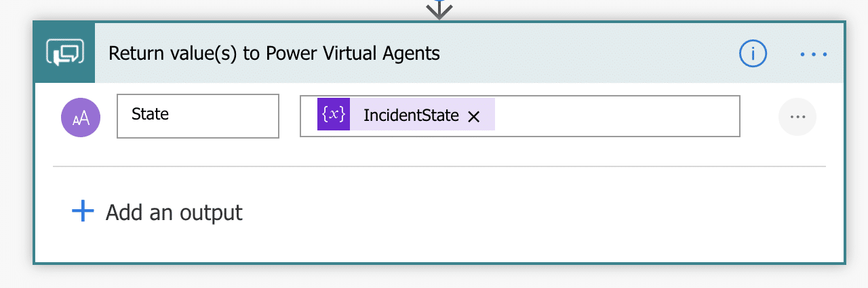Image resolution: width=868 pixels, height=288 pixels.
Task: Click the State output name field
Action: tap(198, 116)
